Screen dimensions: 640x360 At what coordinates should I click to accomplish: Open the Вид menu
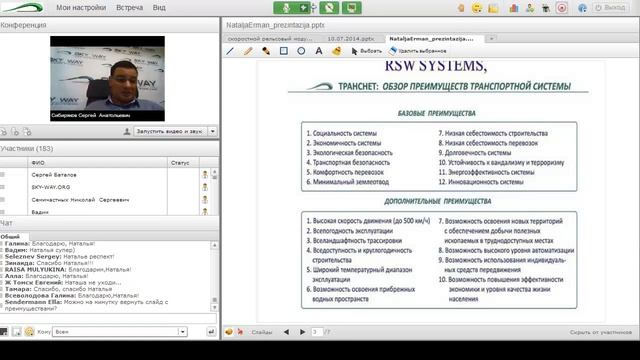click(x=159, y=8)
